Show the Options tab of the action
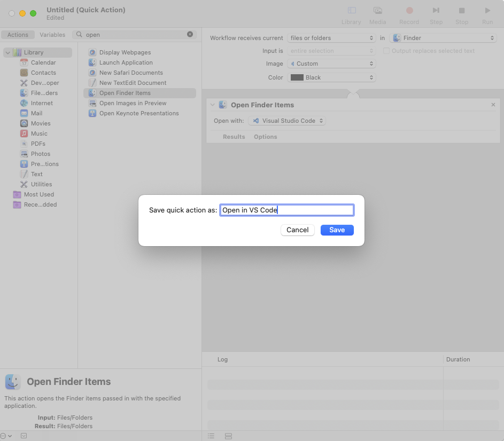 pos(266,137)
